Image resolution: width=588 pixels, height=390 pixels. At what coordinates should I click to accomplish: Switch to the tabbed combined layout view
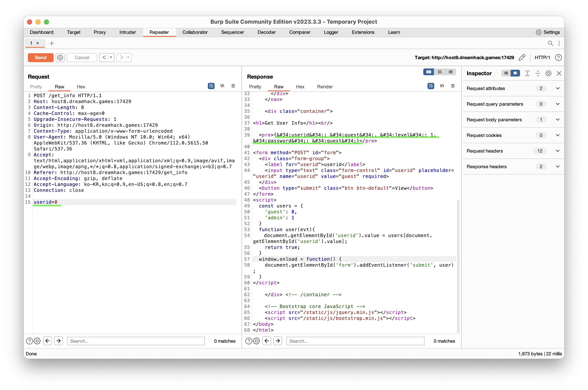tap(451, 72)
